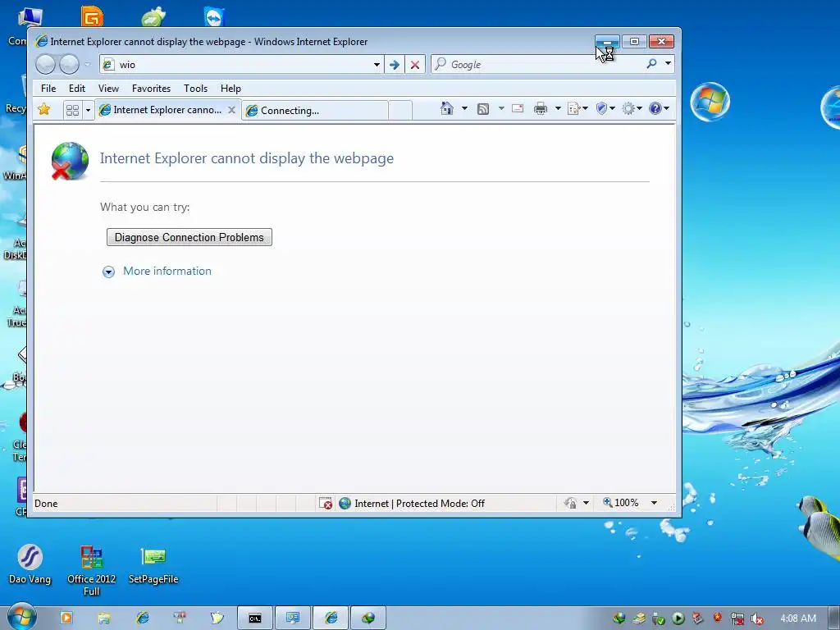The image size is (840, 630).
Task: Open the Favorites menu
Action: [x=151, y=89]
